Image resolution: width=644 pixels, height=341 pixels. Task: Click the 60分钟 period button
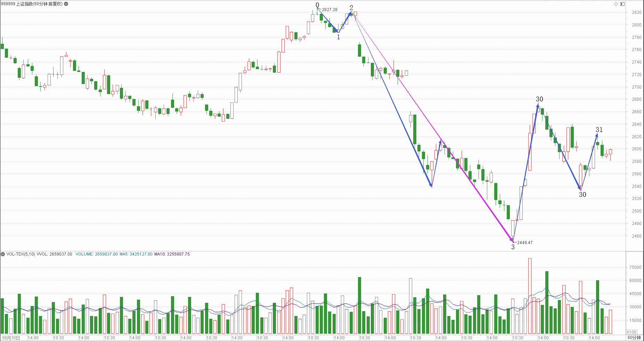point(634,338)
